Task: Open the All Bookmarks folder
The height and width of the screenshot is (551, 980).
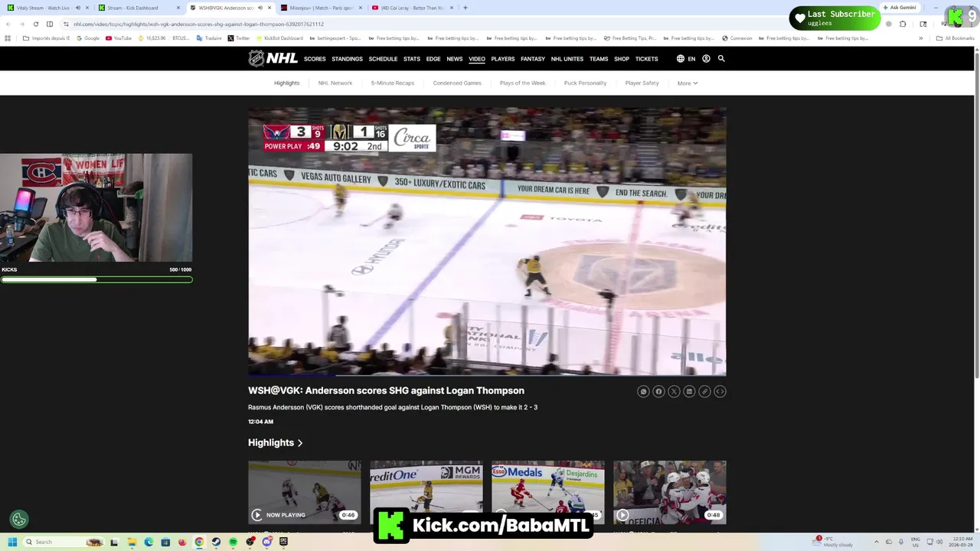Action: [955, 37]
